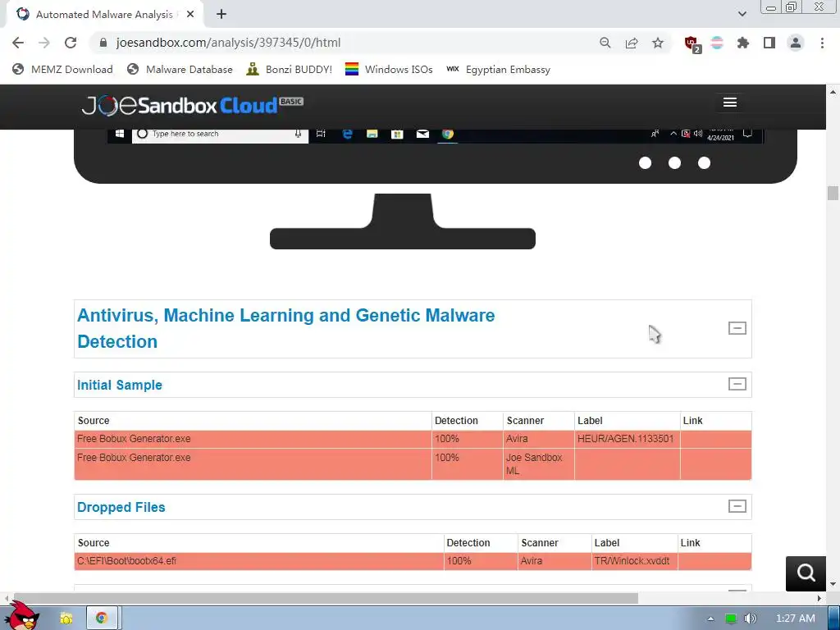The width and height of the screenshot is (840, 630).
Task: Open the file explorer taskbar icon
Action: [x=66, y=619]
